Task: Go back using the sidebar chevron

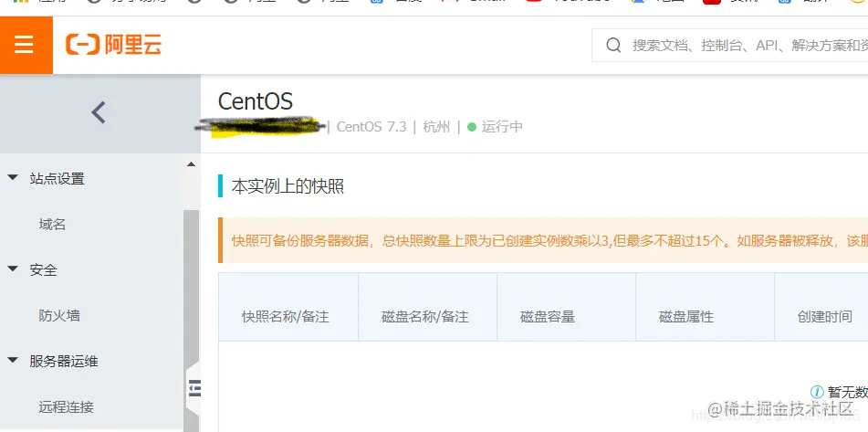Action: pos(99,113)
